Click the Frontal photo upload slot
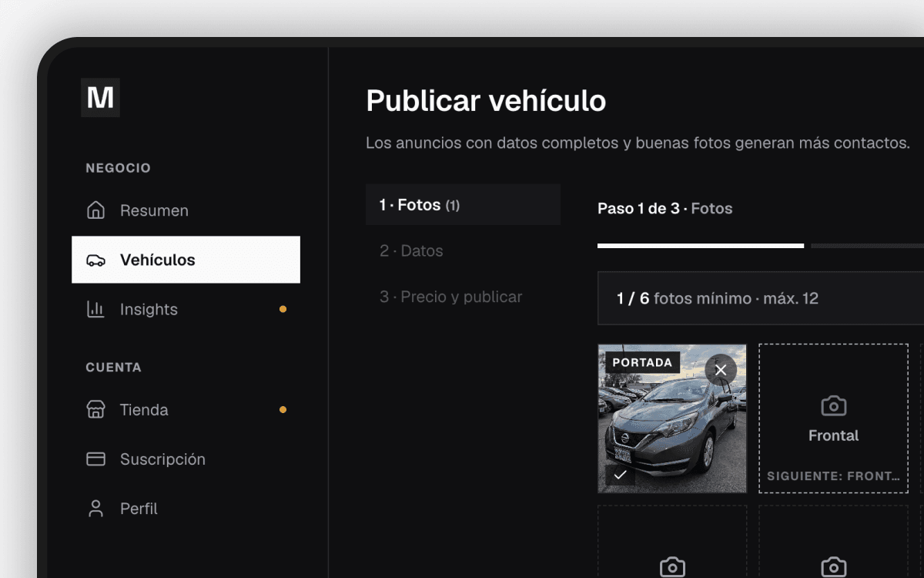This screenshot has width=924, height=578. pyautogui.click(x=833, y=418)
